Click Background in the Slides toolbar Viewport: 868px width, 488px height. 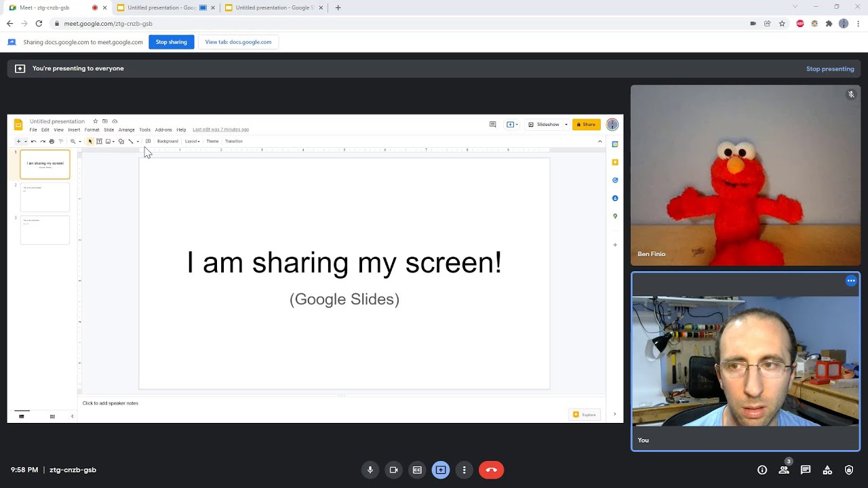167,141
